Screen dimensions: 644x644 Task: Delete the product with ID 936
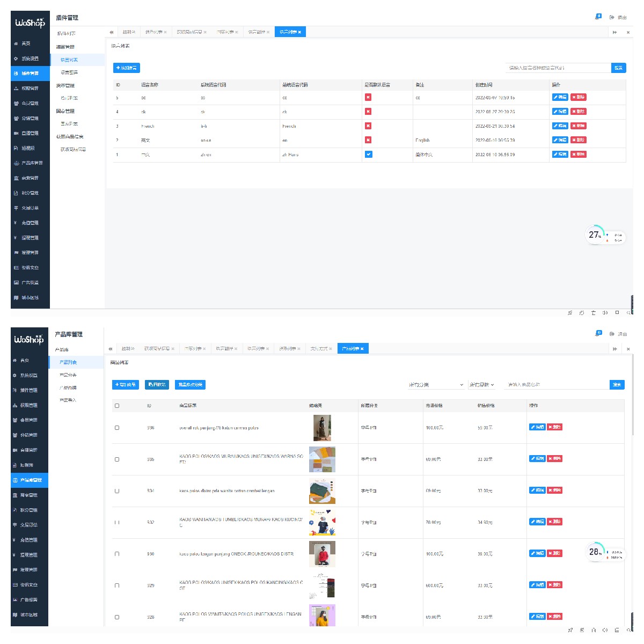[x=555, y=427]
